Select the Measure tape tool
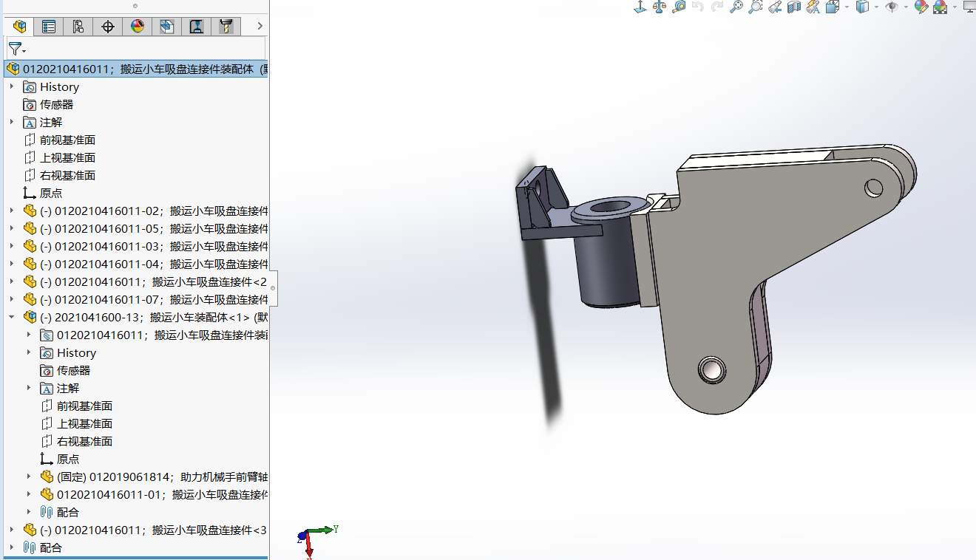This screenshot has width=976, height=560. [679, 7]
